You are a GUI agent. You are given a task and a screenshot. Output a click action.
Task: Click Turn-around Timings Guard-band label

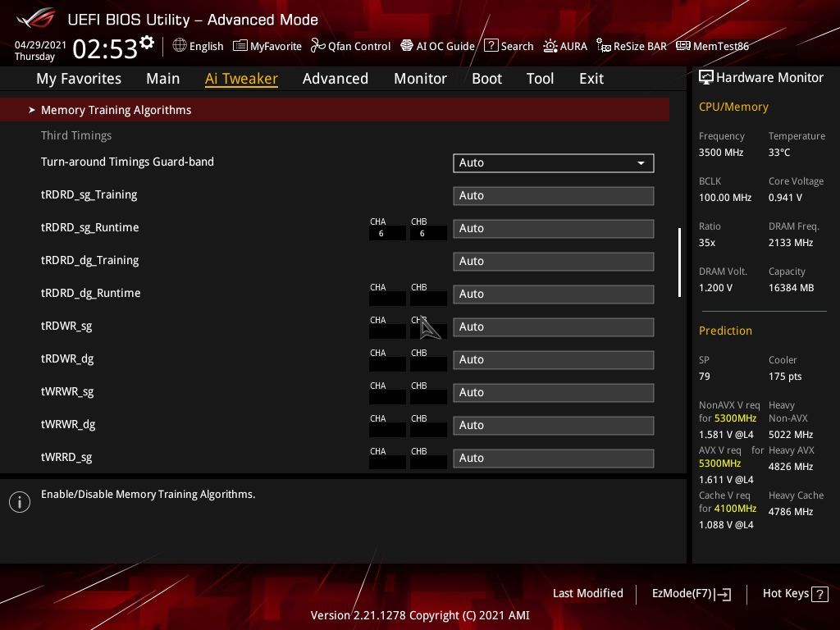(x=127, y=162)
